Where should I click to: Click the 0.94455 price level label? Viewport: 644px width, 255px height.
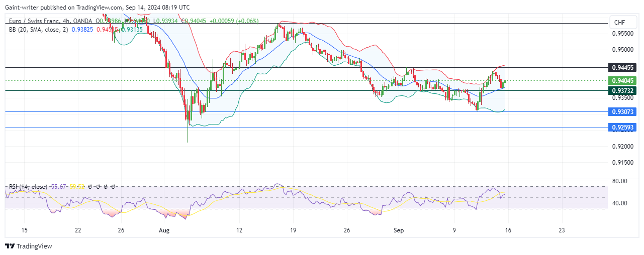622,67
